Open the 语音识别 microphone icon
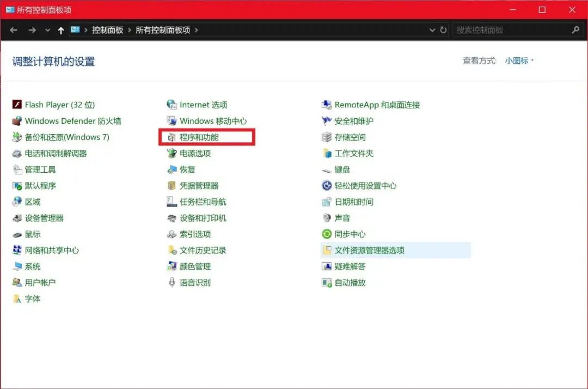 coord(171,282)
